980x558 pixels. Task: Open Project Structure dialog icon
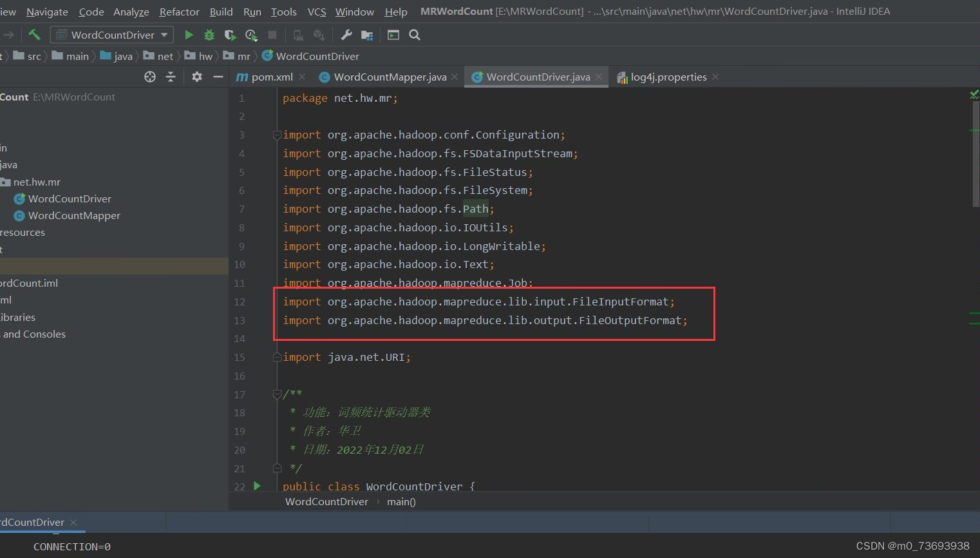click(x=367, y=35)
